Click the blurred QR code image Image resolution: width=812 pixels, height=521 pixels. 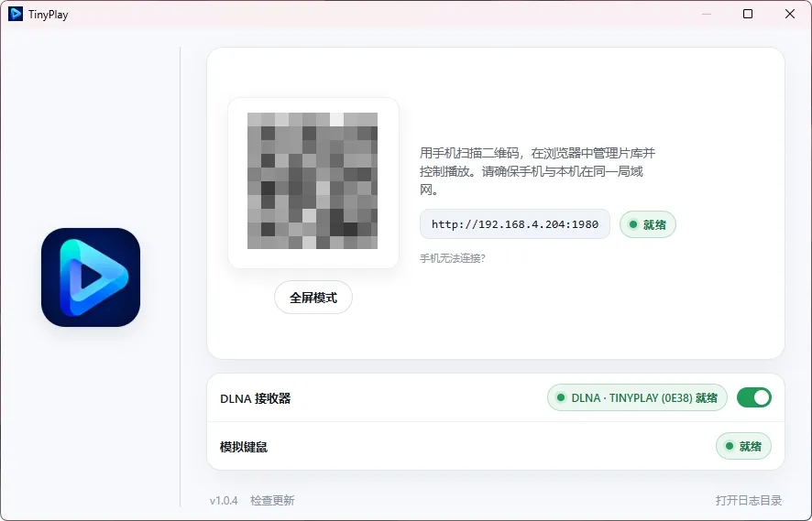[313, 180]
